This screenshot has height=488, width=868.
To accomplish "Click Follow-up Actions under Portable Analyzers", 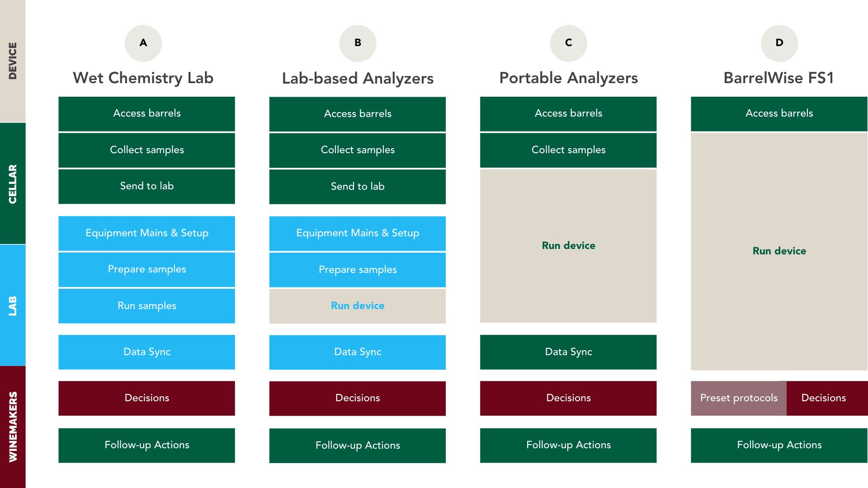I will pos(568,445).
